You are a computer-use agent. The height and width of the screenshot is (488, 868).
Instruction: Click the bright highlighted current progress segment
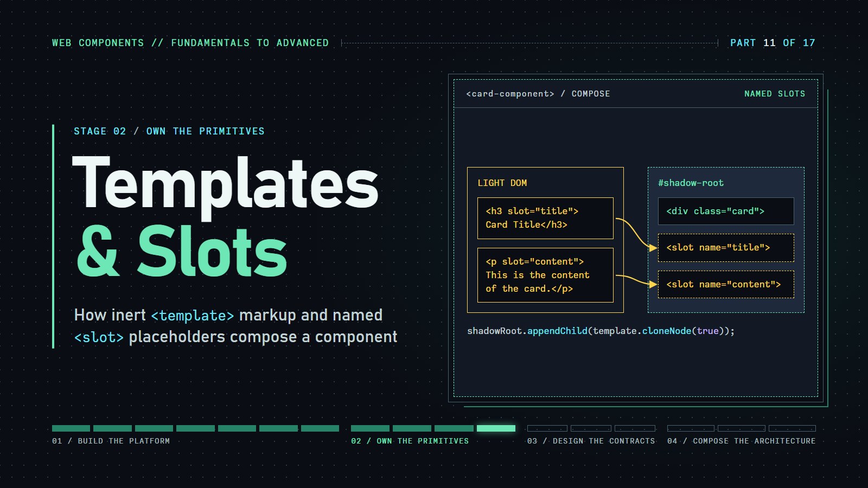(x=496, y=428)
